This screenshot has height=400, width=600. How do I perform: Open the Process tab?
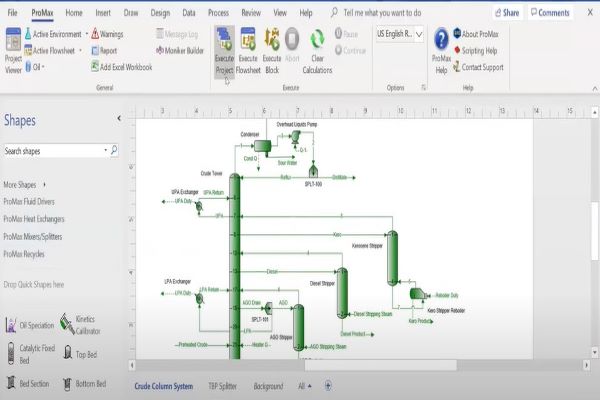click(218, 13)
